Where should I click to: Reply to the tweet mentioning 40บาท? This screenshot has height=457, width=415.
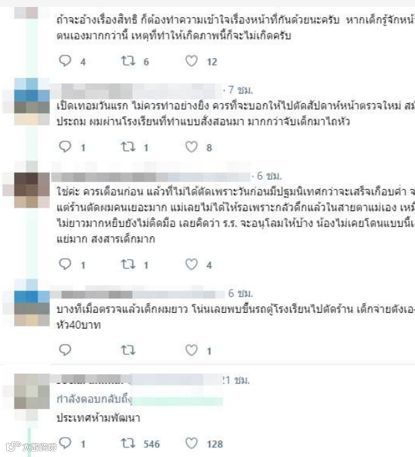(x=65, y=350)
